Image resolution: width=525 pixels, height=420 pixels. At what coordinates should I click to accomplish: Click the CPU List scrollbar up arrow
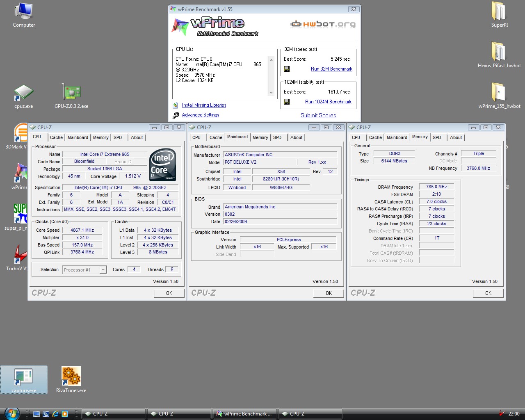(x=271, y=60)
